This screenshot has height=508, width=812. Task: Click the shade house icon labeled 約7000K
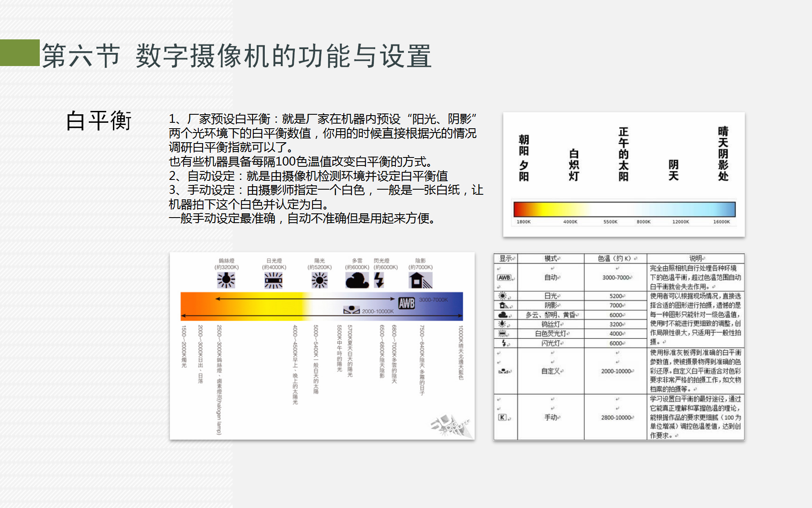click(420, 280)
